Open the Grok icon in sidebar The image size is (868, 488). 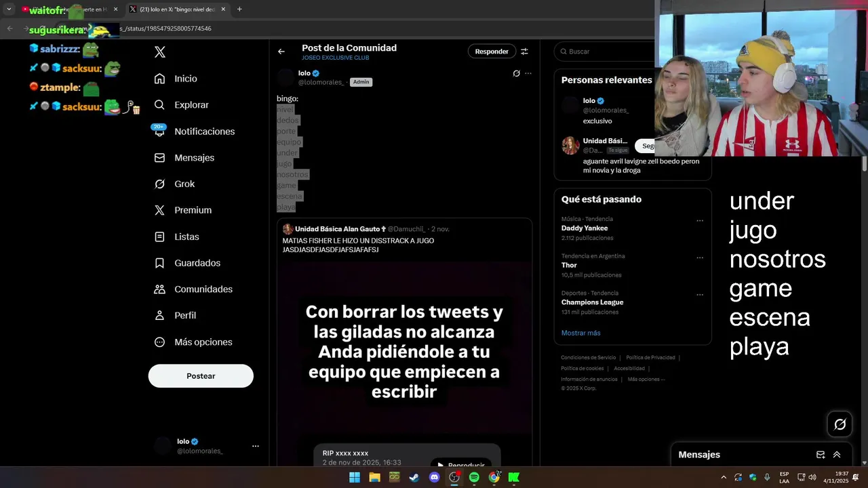(x=159, y=184)
